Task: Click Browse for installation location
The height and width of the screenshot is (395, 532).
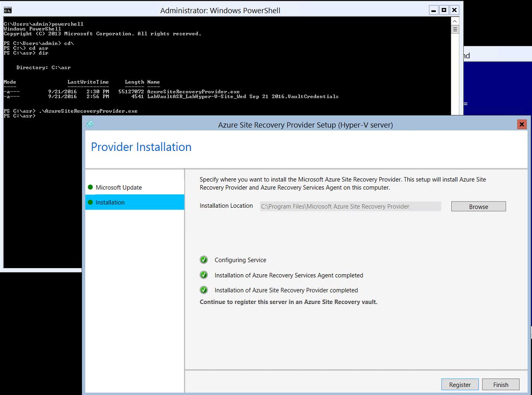Action: click(x=478, y=207)
